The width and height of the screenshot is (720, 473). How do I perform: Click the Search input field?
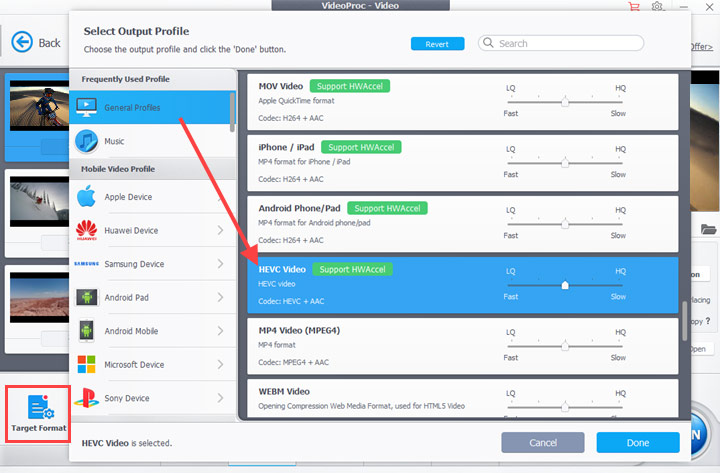point(561,43)
